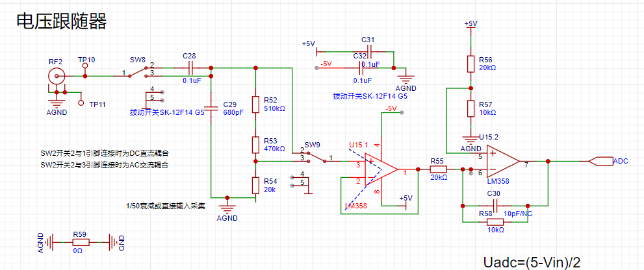Click the red LM358 label of U15.1
This screenshot has height=270, width=644.
click(x=355, y=206)
